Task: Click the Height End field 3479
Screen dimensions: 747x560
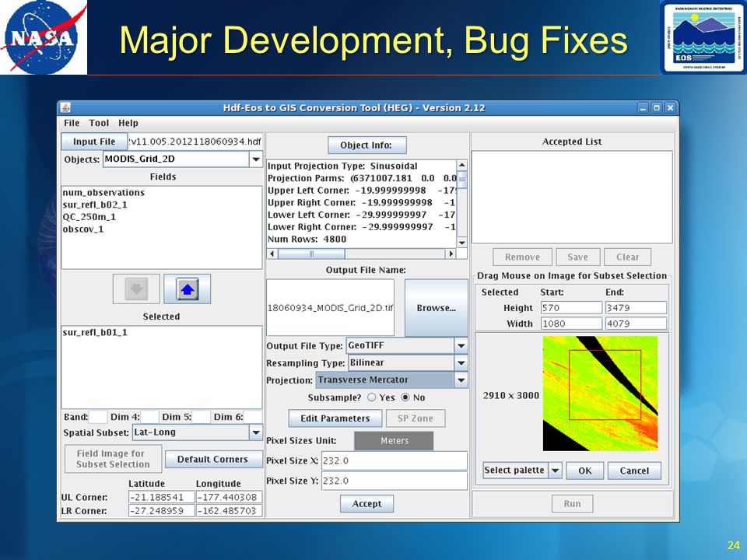Action: tap(636, 308)
